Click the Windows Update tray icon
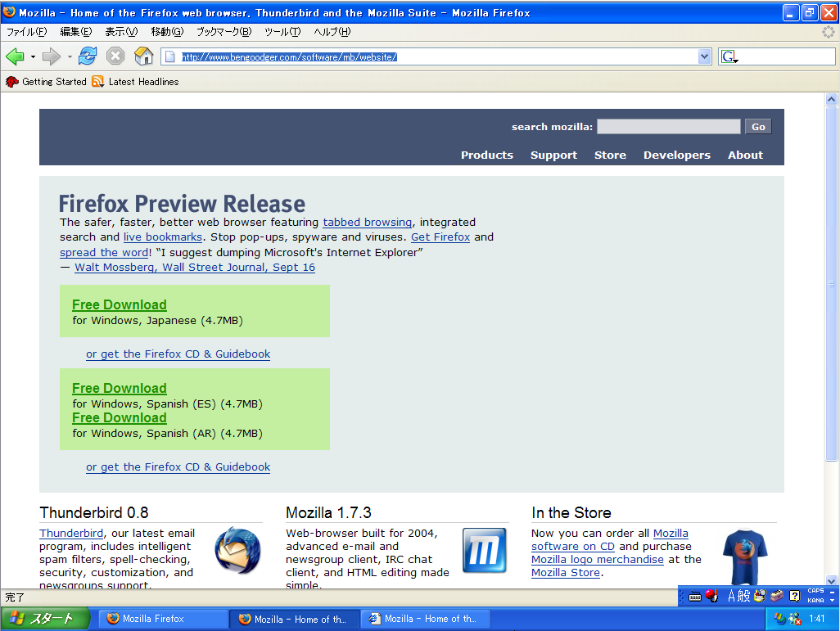 [780, 619]
